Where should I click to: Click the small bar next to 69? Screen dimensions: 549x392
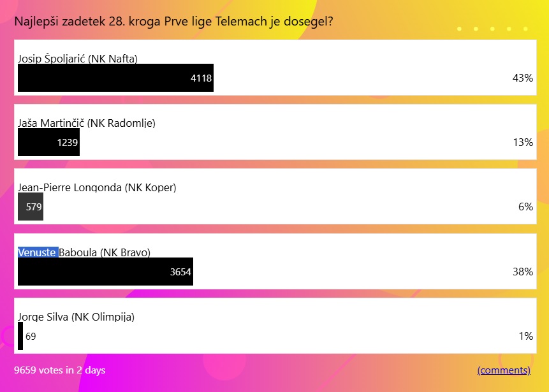click(x=20, y=336)
